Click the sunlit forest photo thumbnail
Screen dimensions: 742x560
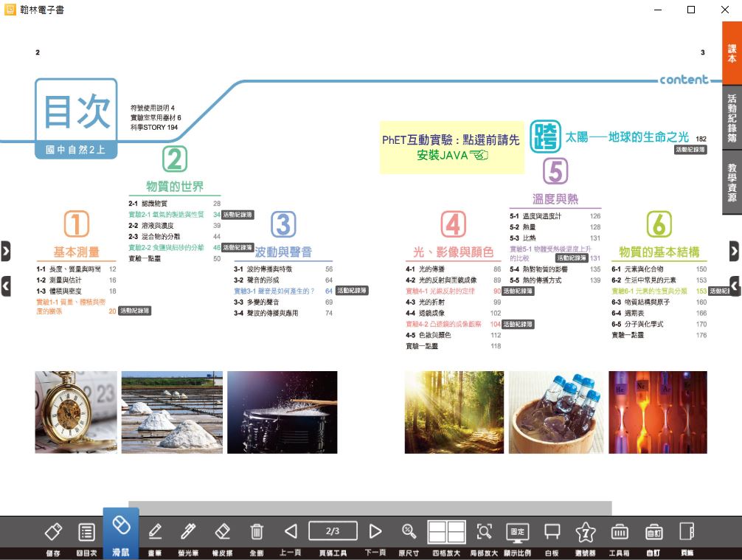point(454,412)
